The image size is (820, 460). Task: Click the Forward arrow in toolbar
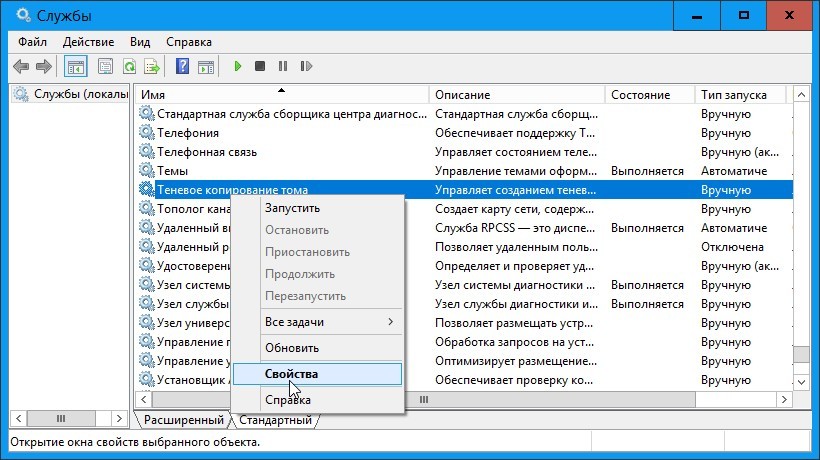click(43, 66)
